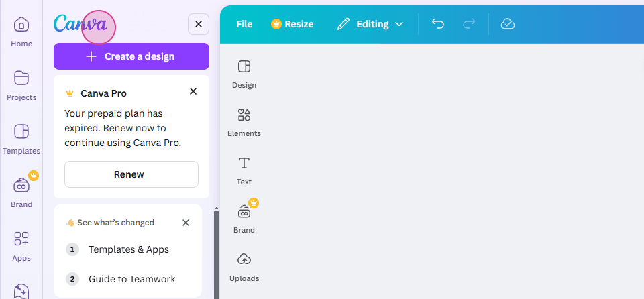Expand the Editing mode dropdown

pos(370,24)
